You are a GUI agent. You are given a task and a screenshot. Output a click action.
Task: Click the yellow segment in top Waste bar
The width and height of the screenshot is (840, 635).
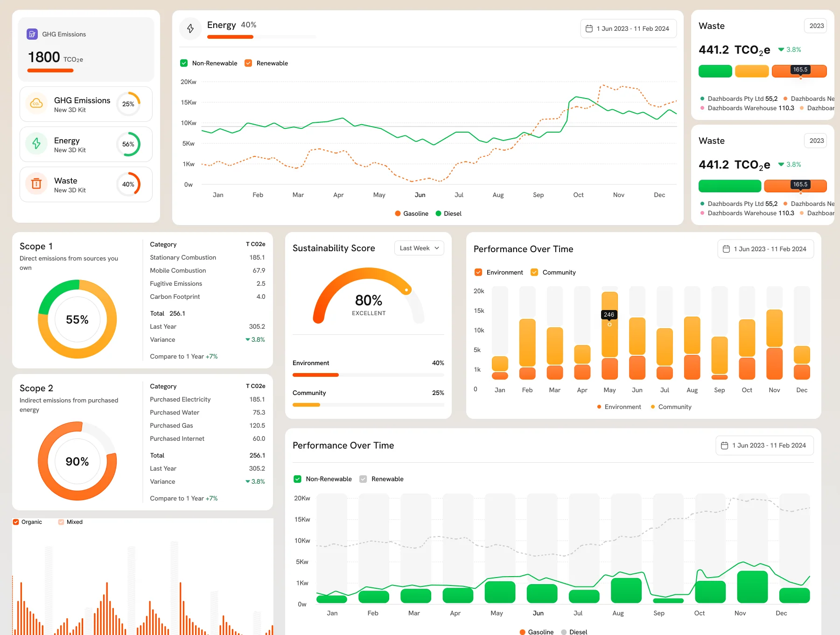[x=752, y=71]
